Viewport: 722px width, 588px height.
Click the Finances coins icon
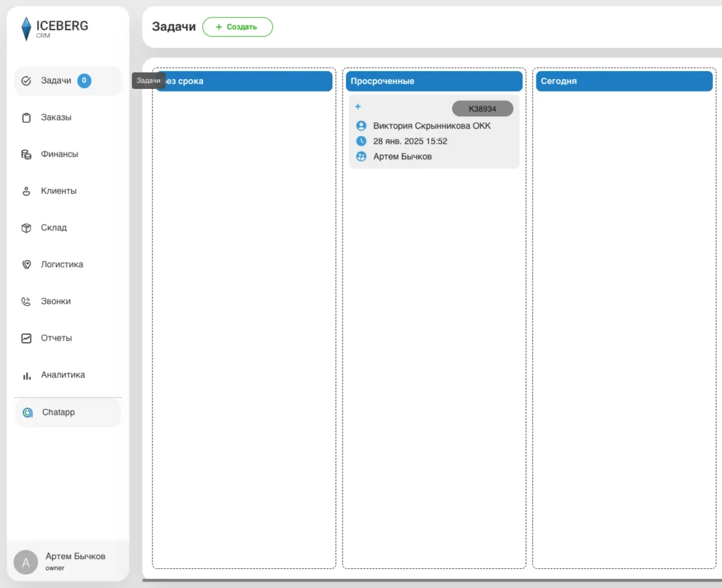(27, 154)
